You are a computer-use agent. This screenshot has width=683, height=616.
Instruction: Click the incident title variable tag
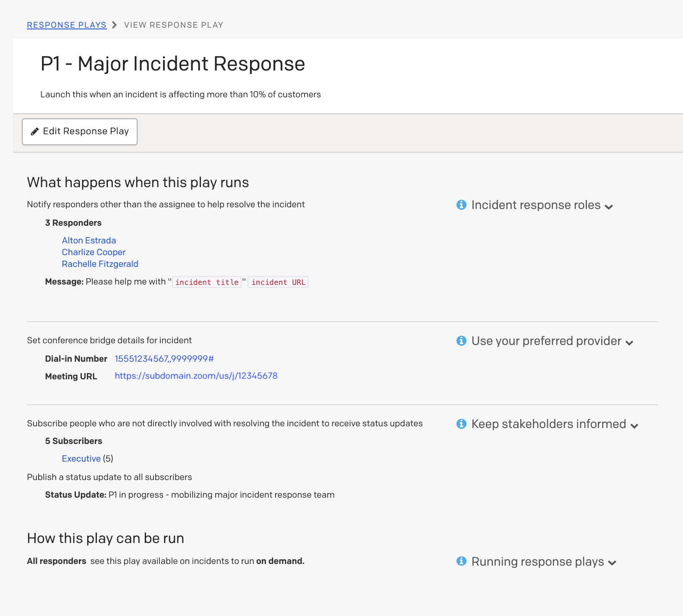pyautogui.click(x=207, y=282)
